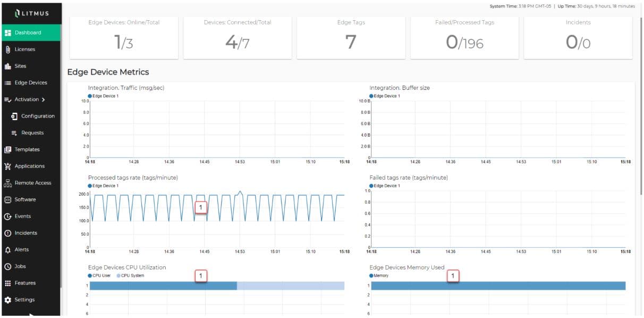The height and width of the screenshot is (318, 644).
Task: Toggle Edge Device 1 legend in Processed tags chart
Action: pyautogui.click(x=103, y=186)
